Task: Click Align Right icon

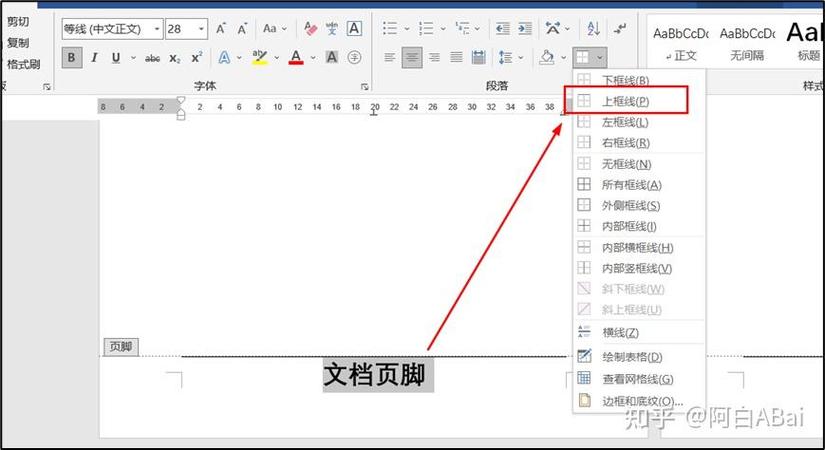Action: coord(434,57)
